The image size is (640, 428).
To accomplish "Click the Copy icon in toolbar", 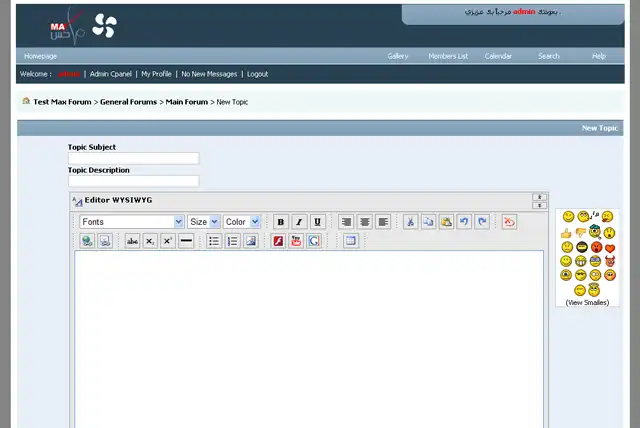I will pyautogui.click(x=428, y=222).
